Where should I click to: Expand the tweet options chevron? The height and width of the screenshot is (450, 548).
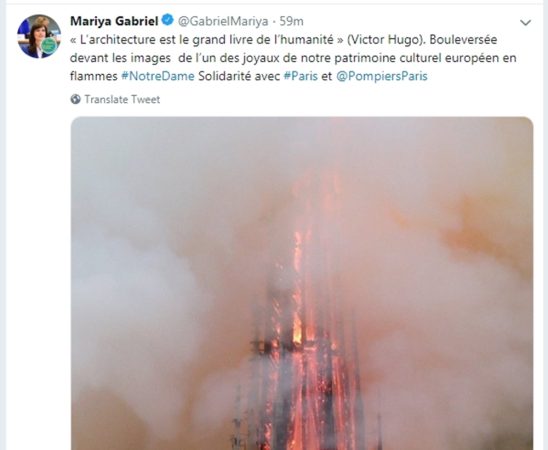coord(525,23)
